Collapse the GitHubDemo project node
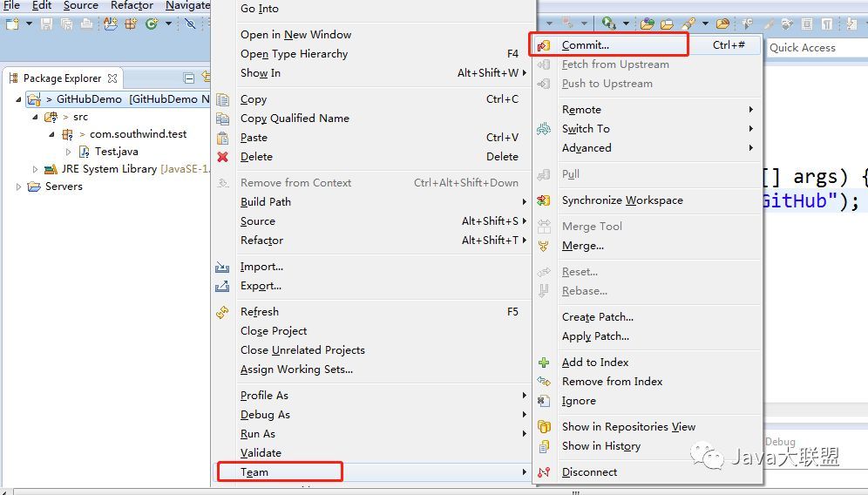 pyautogui.click(x=18, y=99)
